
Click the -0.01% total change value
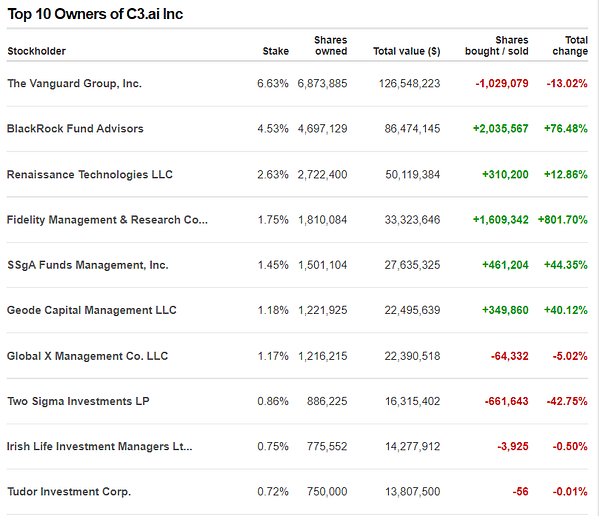(570, 492)
